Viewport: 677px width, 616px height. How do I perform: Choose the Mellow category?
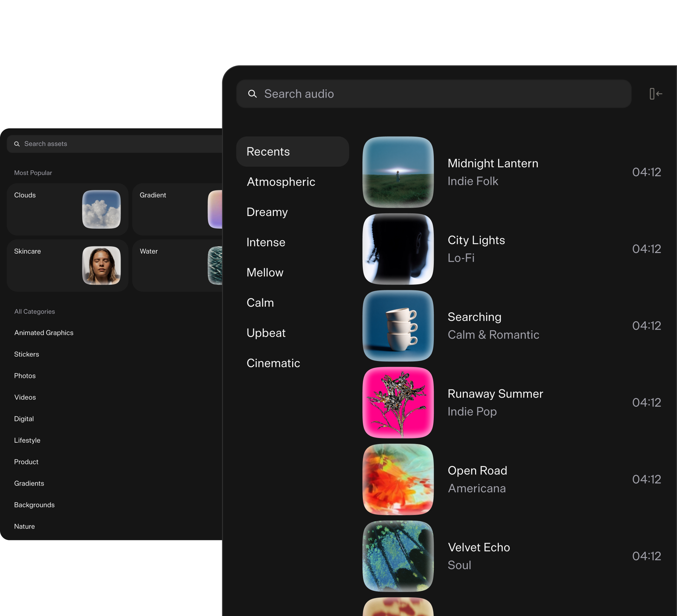pyautogui.click(x=265, y=273)
